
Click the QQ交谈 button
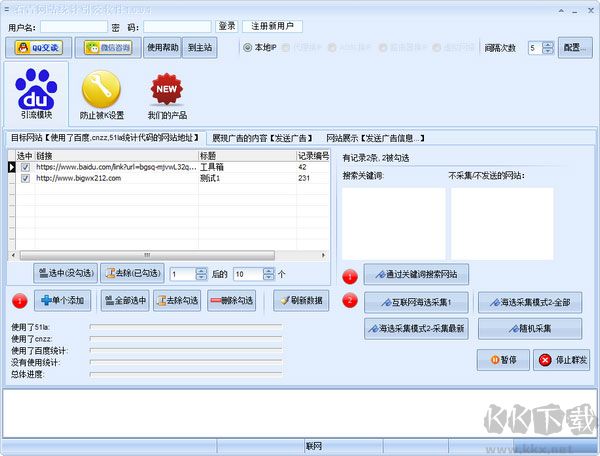[x=39, y=48]
